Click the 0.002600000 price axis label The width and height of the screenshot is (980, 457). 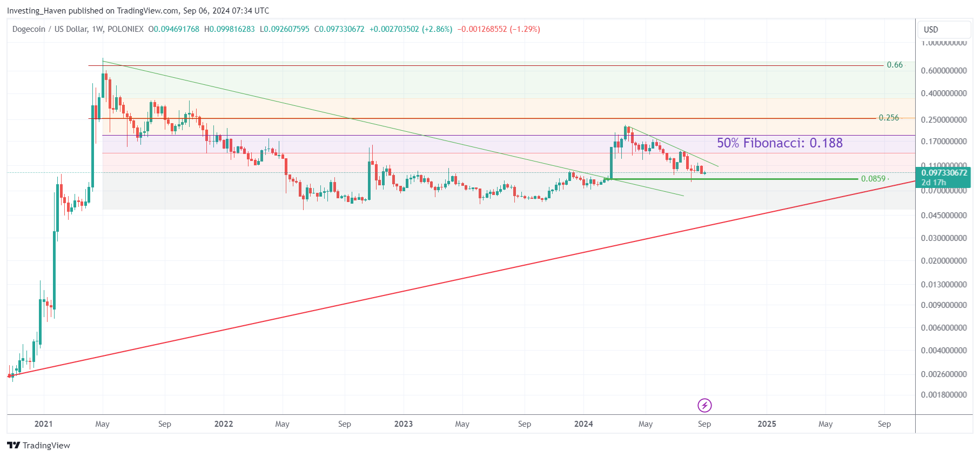pyautogui.click(x=944, y=374)
